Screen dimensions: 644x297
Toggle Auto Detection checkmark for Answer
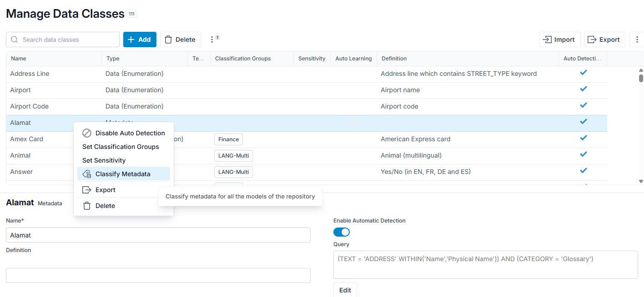(x=584, y=171)
